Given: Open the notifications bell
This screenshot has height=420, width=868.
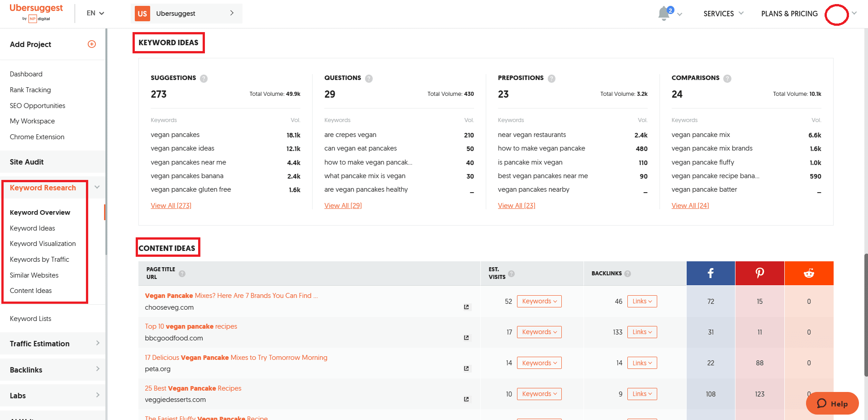Looking at the screenshot, I should (x=664, y=13).
